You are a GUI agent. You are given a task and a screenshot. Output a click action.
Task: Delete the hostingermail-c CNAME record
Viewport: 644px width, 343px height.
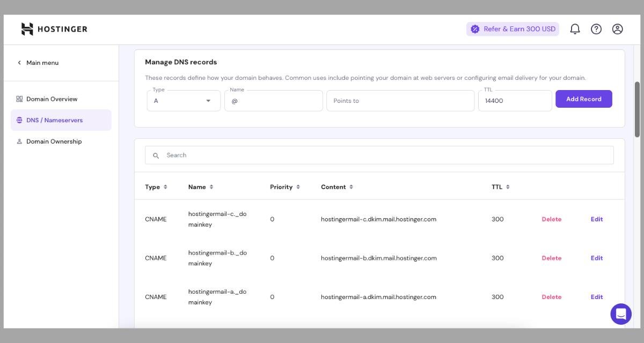pyautogui.click(x=552, y=219)
